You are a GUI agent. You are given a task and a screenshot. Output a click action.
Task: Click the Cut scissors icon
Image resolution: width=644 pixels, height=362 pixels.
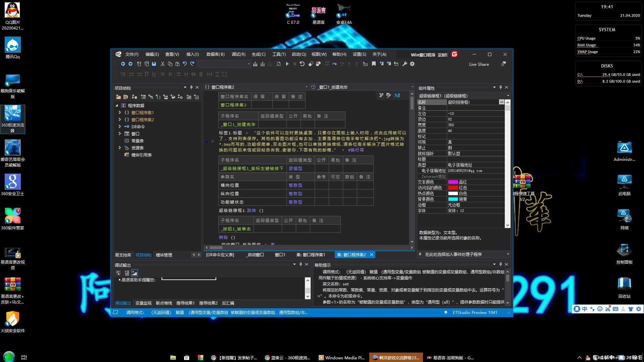[163, 64]
